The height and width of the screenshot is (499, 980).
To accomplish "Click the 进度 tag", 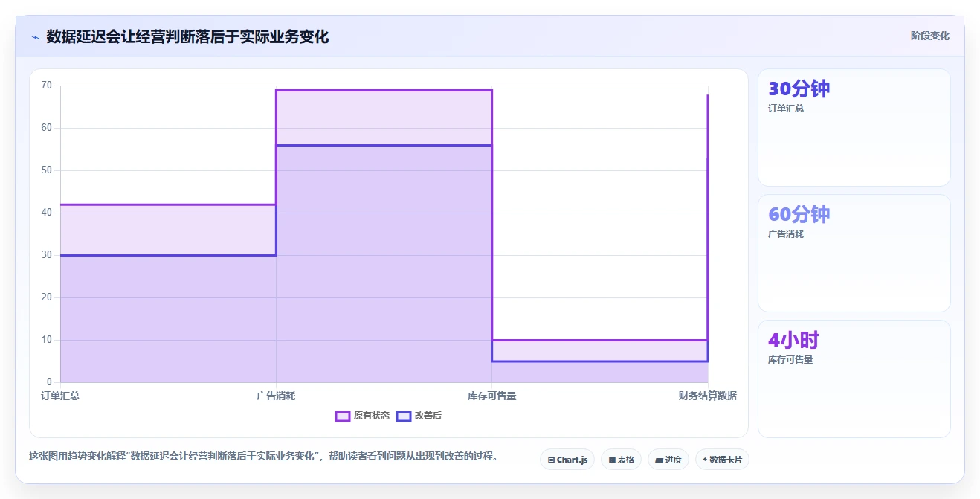I will coord(668,460).
